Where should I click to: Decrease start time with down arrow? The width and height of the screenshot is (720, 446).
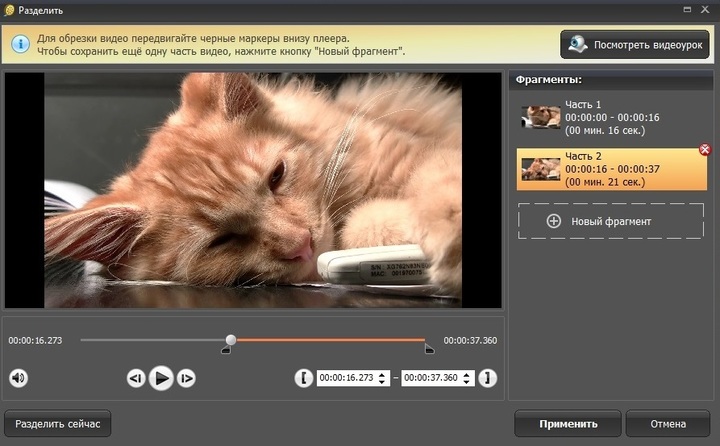[x=382, y=382]
